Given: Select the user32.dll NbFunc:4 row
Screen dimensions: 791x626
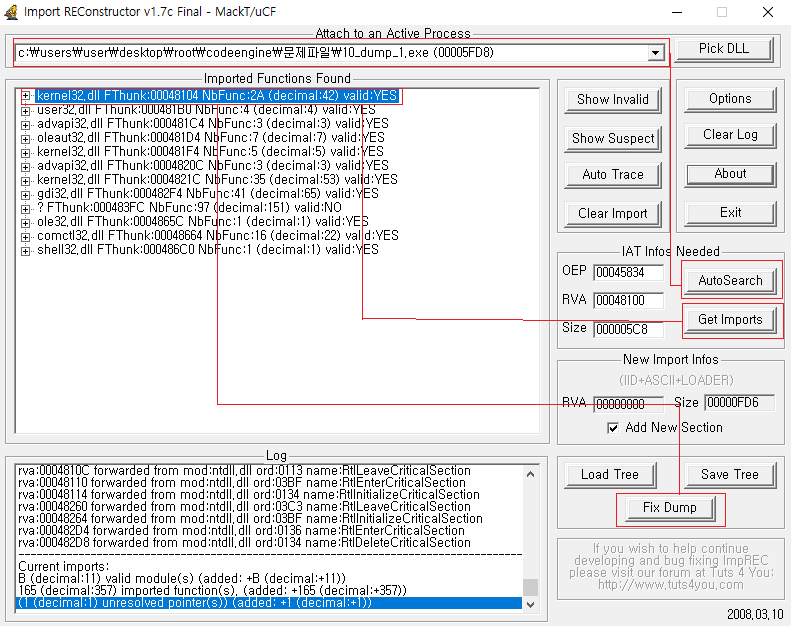Looking at the screenshot, I should [206, 109].
